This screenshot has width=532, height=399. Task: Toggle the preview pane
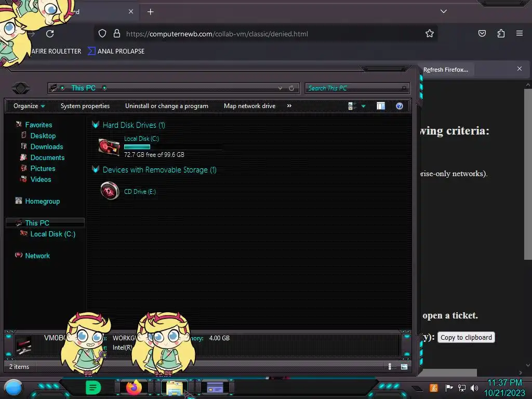click(x=381, y=106)
